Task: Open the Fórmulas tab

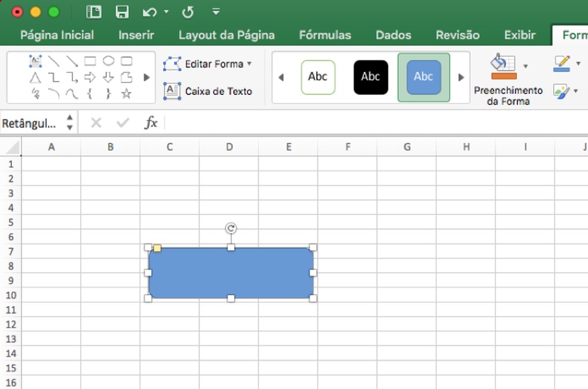Action: point(325,35)
